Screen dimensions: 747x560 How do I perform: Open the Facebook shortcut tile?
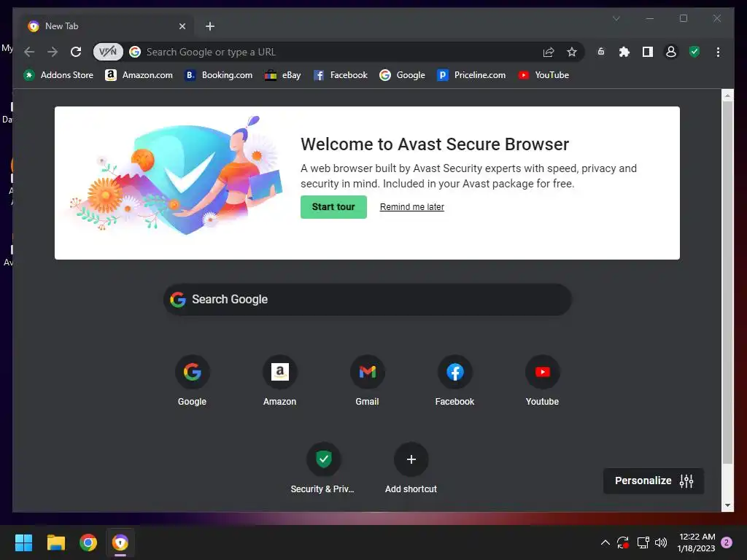click(455, 380)
